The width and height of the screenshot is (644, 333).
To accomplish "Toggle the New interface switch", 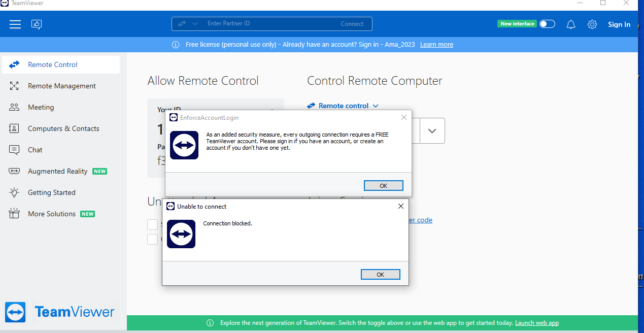I will (547, 24).
